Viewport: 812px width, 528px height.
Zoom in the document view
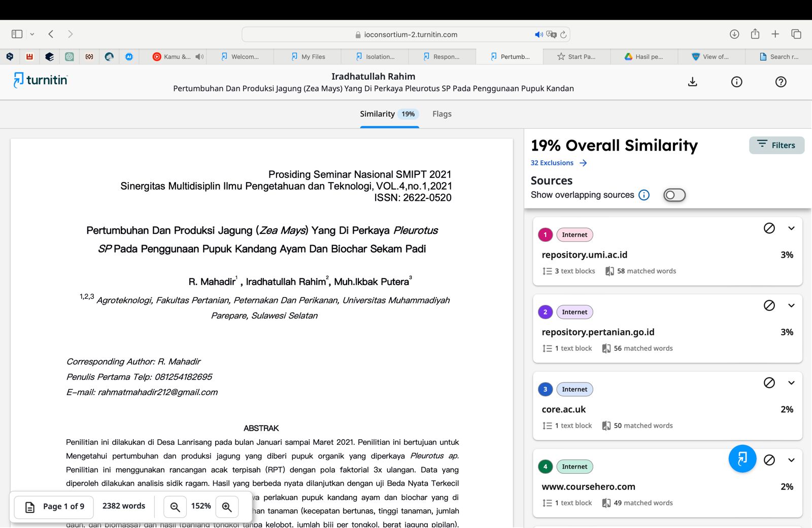pyautogui.click(x=227, y=507)
